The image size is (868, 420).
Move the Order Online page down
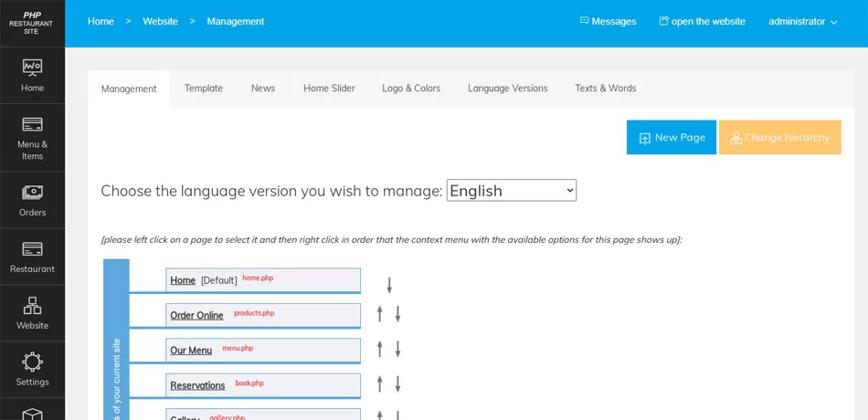397,314
